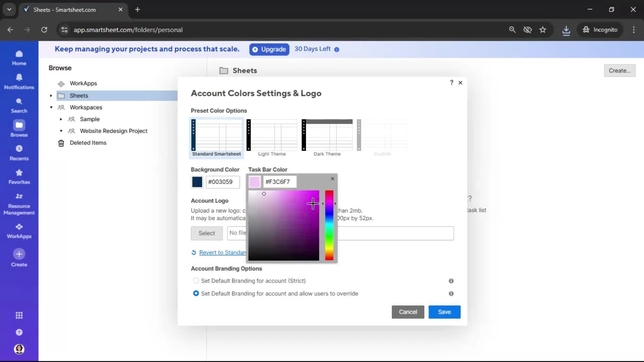Image resolution: width=644 pixels, height=362 pixels.
Task: Expand the Sheets folder in Browse
Action: (50, 96)
